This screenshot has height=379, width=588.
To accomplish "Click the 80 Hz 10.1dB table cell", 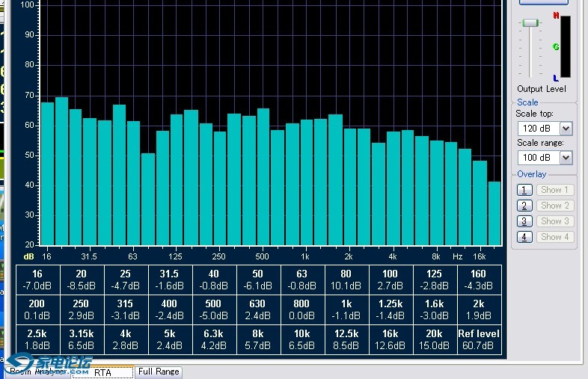I will point(346,280).
